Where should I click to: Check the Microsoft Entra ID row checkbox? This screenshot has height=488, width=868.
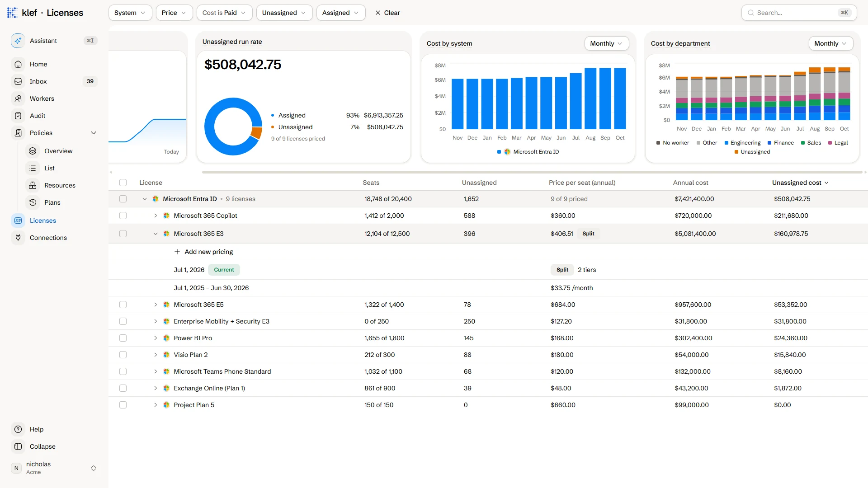[123, 199]
